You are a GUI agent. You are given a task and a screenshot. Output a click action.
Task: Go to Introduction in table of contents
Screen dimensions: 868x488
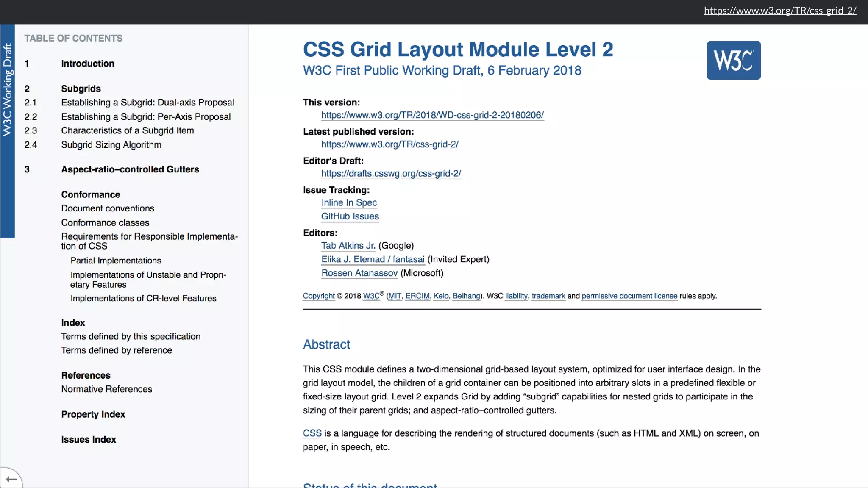[x=88, y=64]
